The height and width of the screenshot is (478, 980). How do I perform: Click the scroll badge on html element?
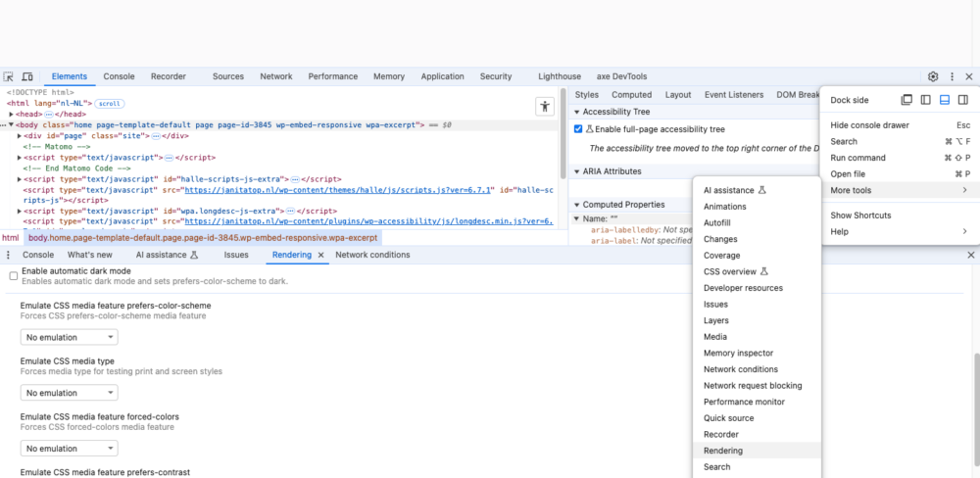click(x=110, y=104)
